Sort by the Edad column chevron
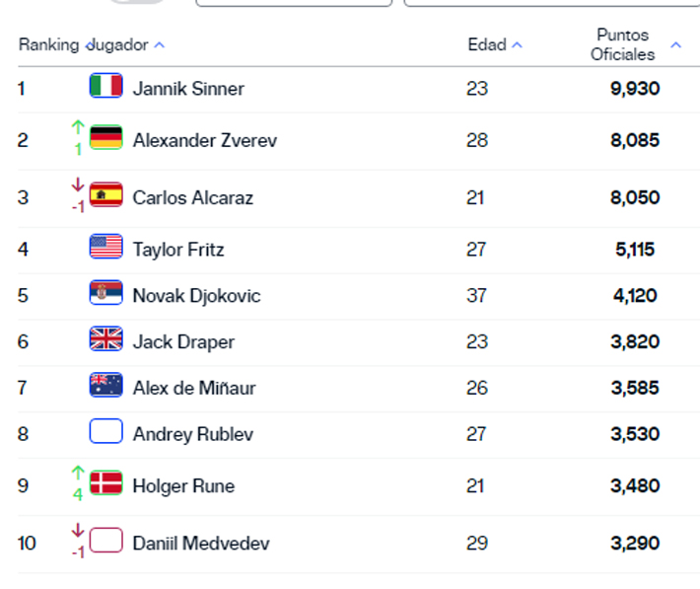700x589 pixels. coord(518,45)
